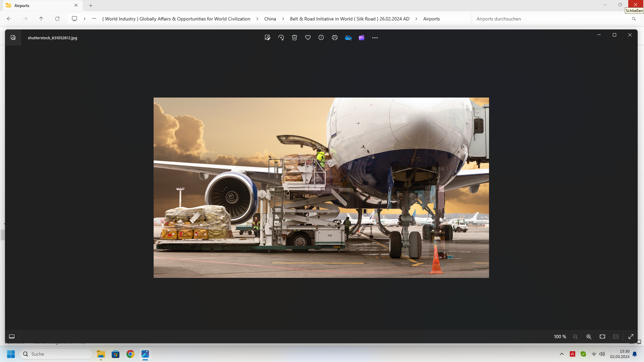Click the 100 % zoom level text
Image resolution: width=644 pixels, height=362 pixels.
point(560,337)
